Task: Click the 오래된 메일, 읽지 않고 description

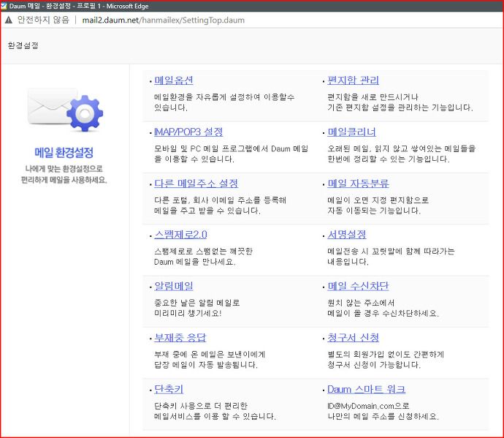Action: tap(402, 154)
